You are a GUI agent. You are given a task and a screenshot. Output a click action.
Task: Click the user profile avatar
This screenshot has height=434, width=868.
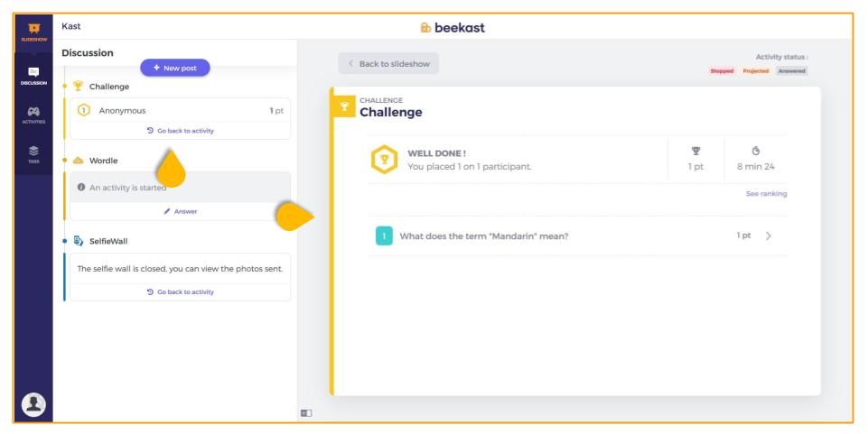33,405
